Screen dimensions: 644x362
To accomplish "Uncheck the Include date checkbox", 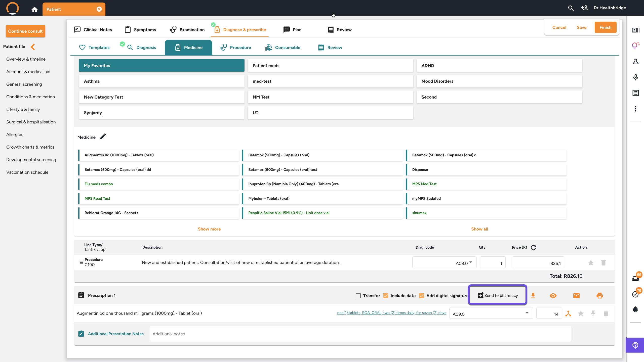I will (386, 296).
